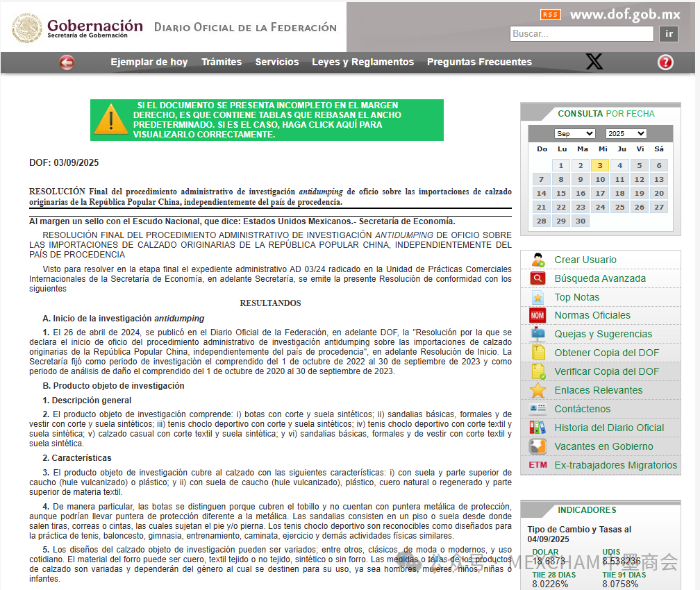Open the year dropdown showing 2025

626,133
